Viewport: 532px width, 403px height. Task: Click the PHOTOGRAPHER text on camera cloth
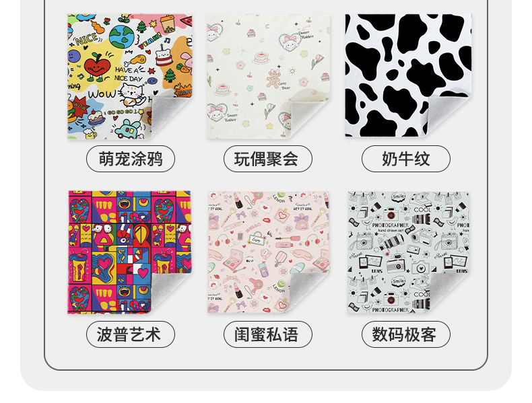[x=390, y=225]
